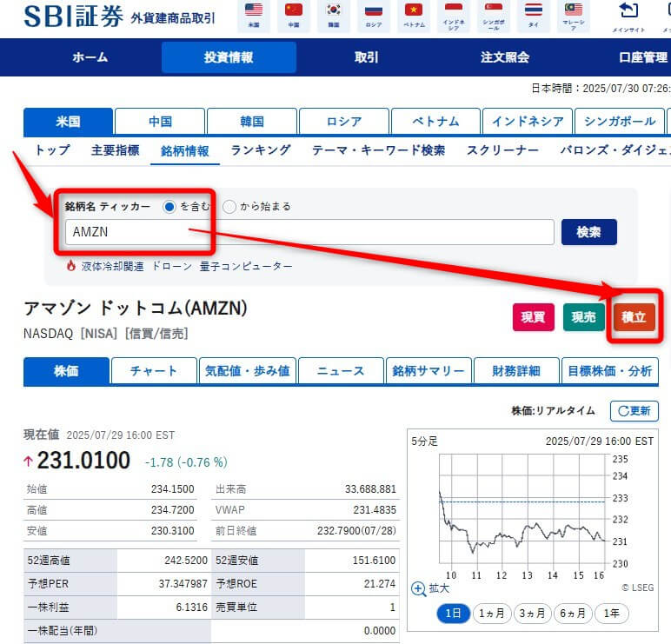
Task: Click the 検索 search button
Action: tap(588, 232)
